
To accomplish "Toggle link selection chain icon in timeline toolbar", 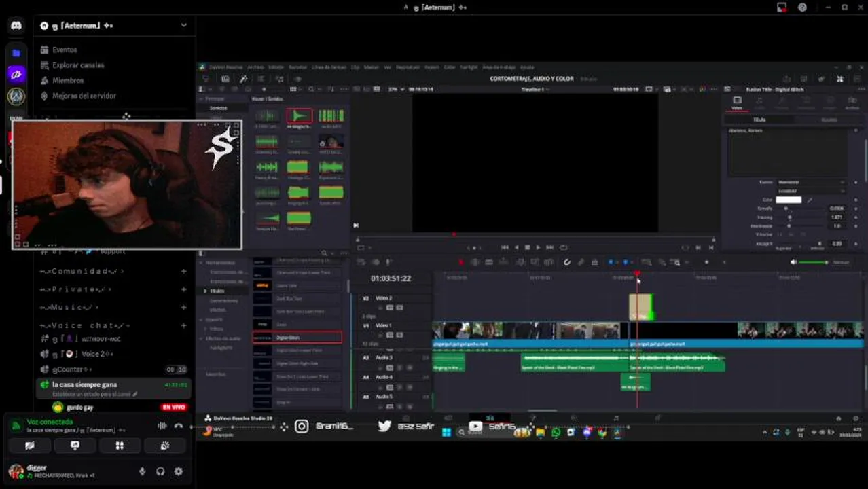I will (581, 262).
